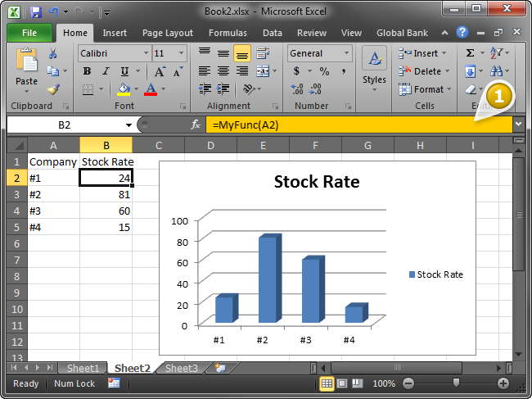The width and height of the screenshot is (532, 399).
Task: Select the Format Painter brush
Action: pyautogui.click(x=53, y=89)
